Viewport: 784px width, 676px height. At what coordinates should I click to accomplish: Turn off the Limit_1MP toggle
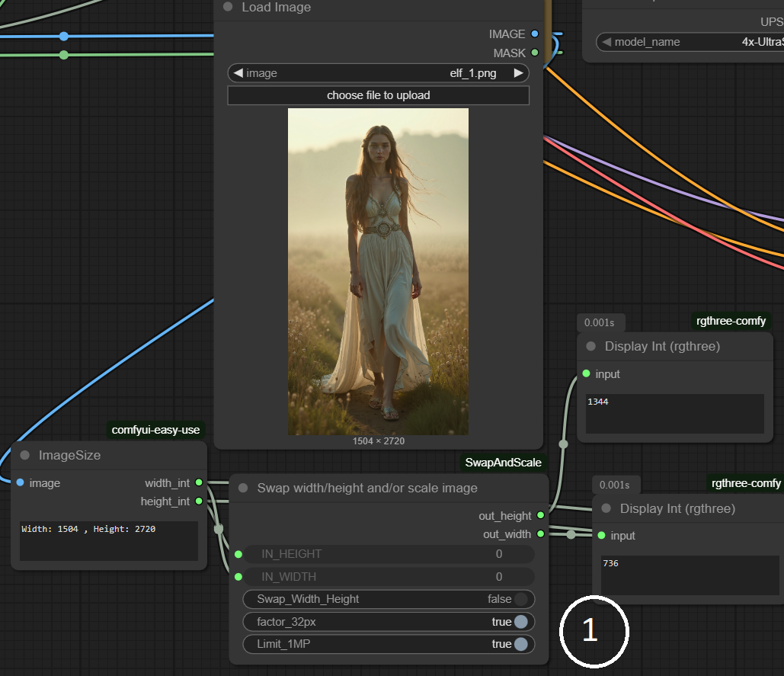[x=389, y=644]
